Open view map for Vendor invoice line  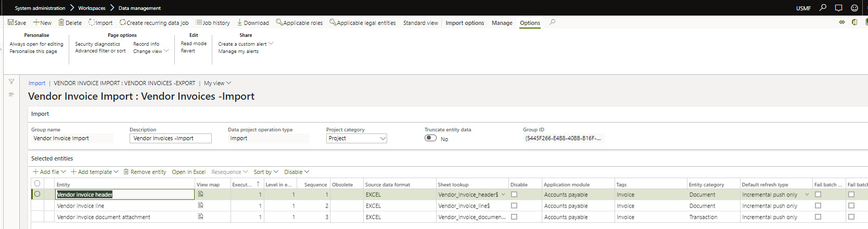tap(200, 205)
